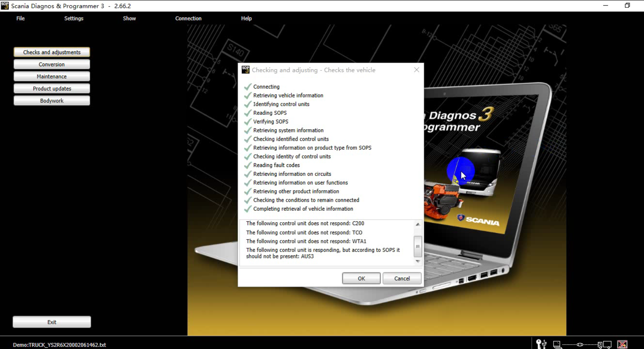The height and width of the screenshot is (349, 644).
Task: Click 'Retrieving information on product type from SOPS'
Action: pyautogui.click(x=312, y=148)
